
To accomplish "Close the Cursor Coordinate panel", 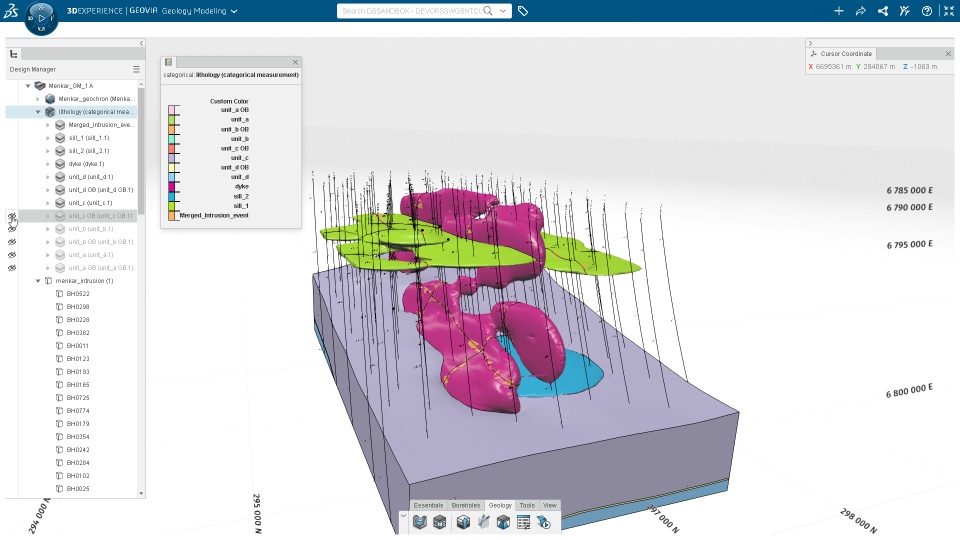I will [948, 54].
